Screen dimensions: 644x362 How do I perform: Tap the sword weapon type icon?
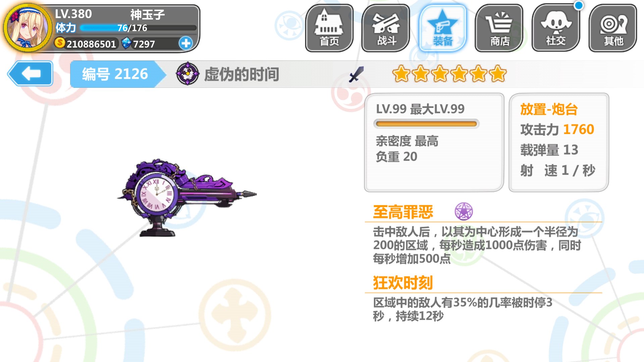356,74
